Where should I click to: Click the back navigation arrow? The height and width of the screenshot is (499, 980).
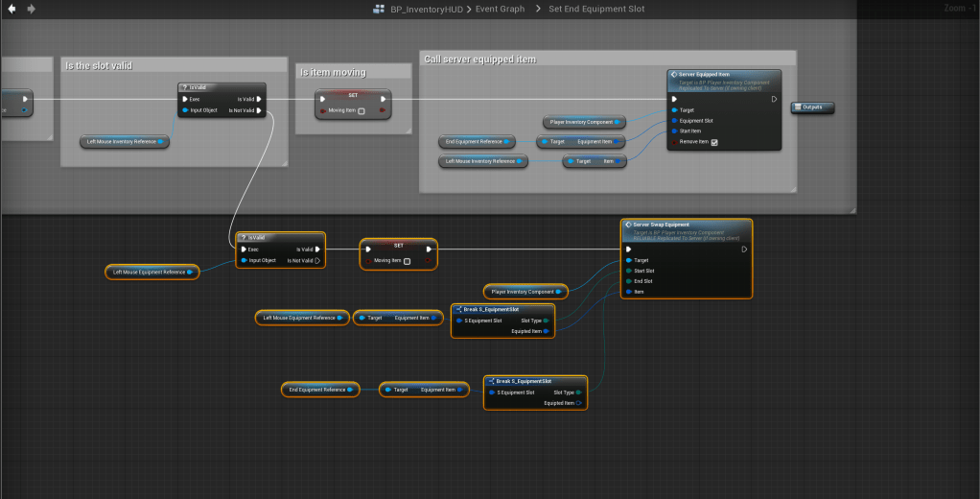(x=12, y=9)
